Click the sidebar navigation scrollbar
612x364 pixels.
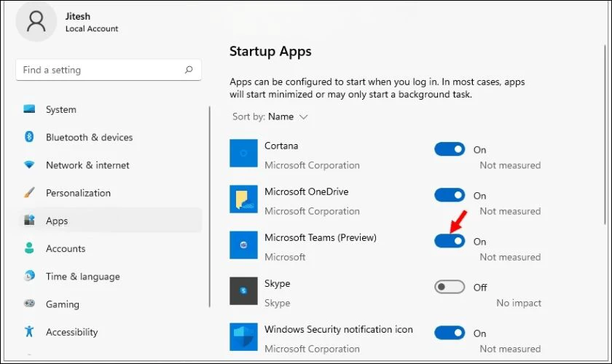[210, 207]
